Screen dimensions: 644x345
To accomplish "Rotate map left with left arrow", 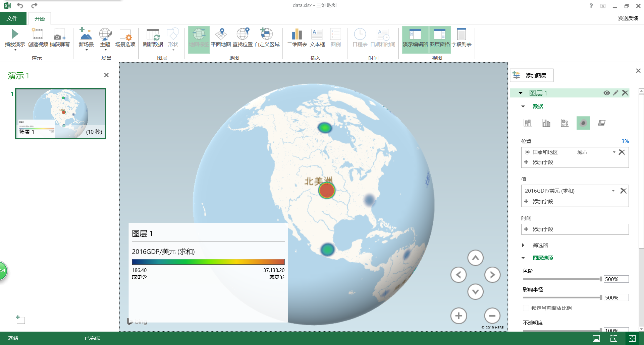I will (x=459, y=275).
